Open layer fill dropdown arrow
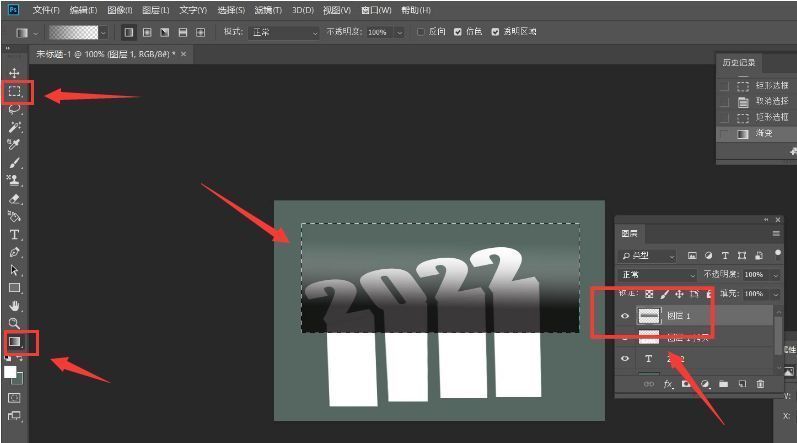797x443 pixels. point(776,294)
